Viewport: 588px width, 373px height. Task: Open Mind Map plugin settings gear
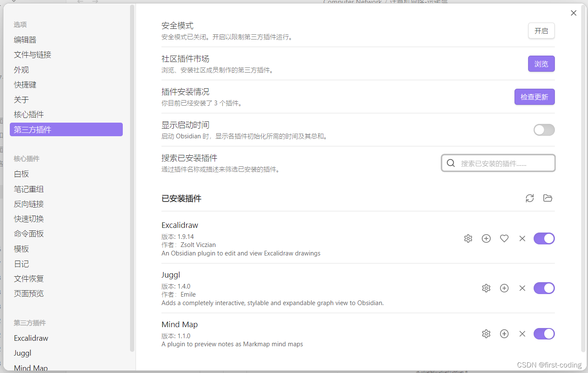point(486,334)
